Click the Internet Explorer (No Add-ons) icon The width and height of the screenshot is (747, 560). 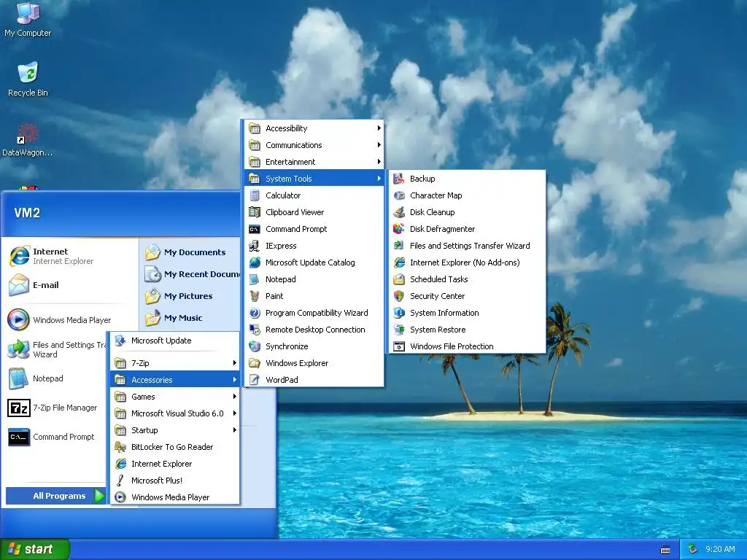point(399,262)
